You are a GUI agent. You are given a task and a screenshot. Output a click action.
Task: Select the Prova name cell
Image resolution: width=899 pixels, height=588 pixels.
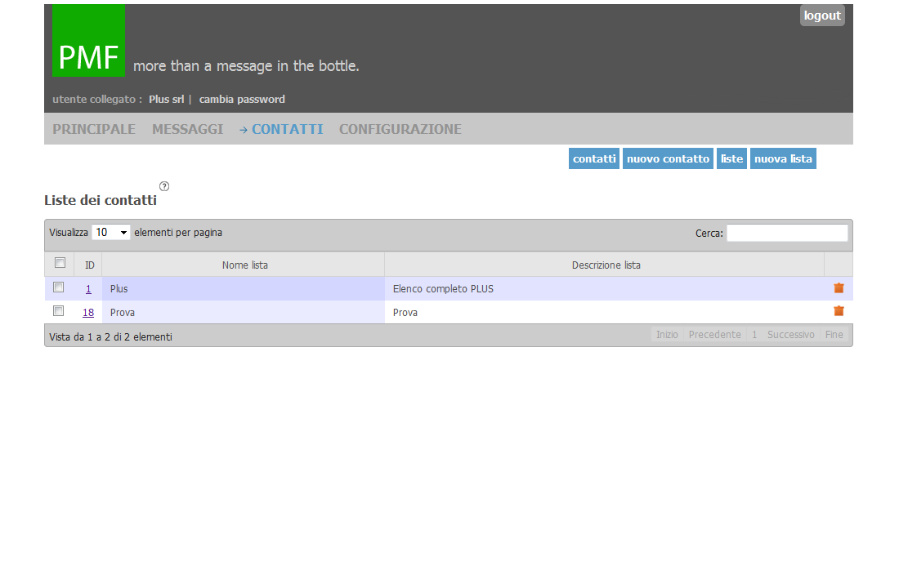243,312
